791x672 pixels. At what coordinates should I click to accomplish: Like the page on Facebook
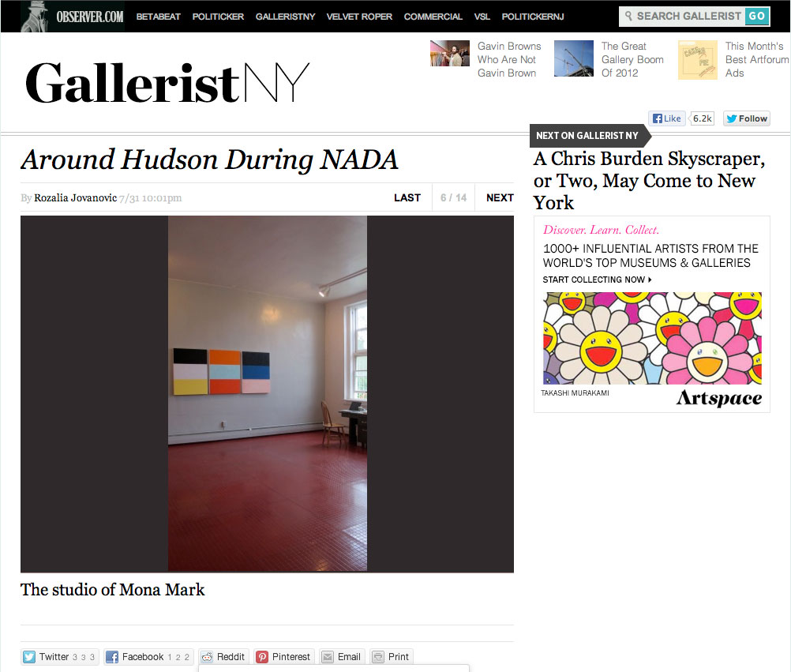coord(667,118)
